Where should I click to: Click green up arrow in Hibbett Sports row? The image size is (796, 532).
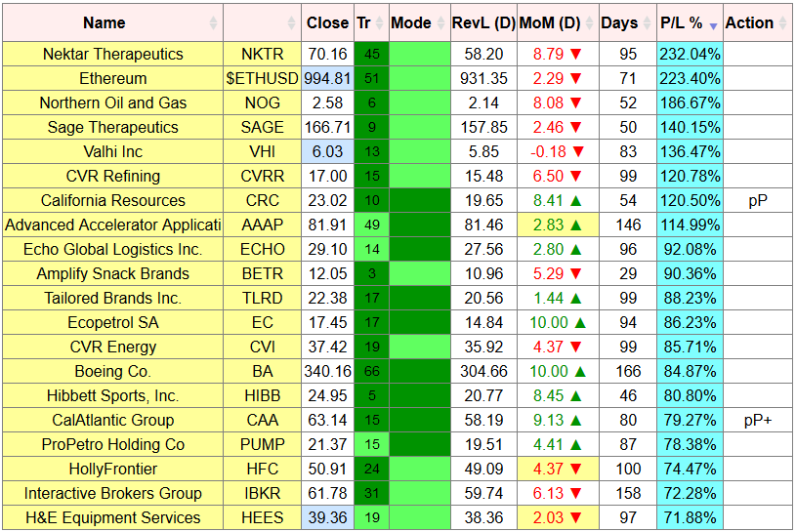[575, 395]
